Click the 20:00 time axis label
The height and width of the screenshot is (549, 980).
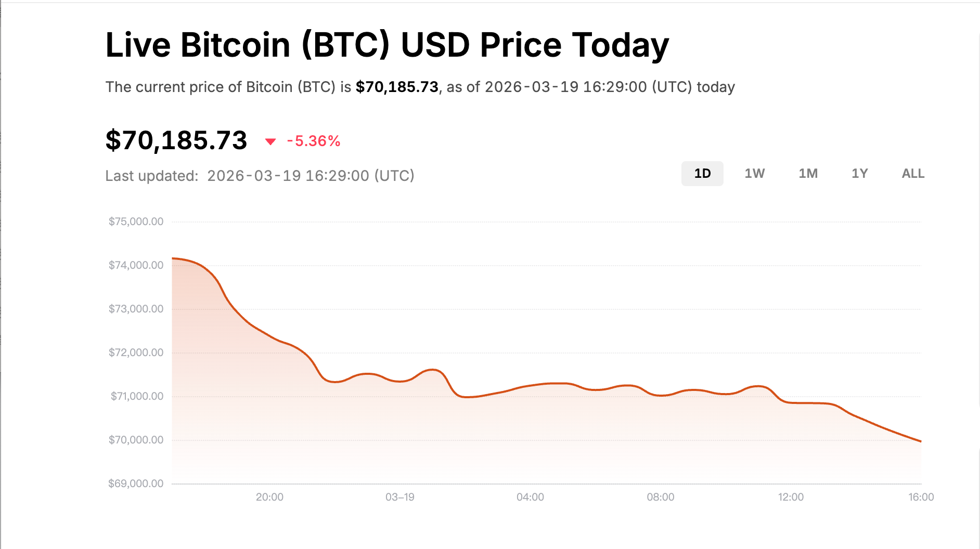269,497
